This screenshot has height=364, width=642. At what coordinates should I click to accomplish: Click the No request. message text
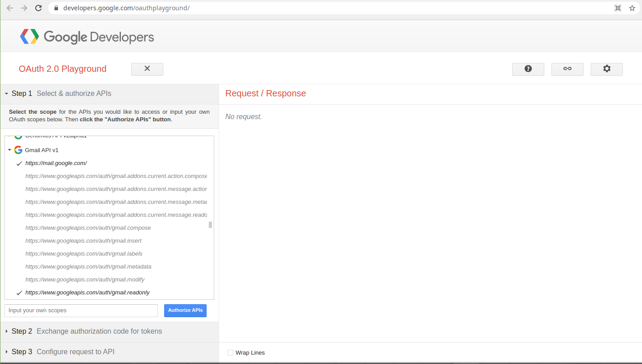pyautogui.click(x=244, y=117)
